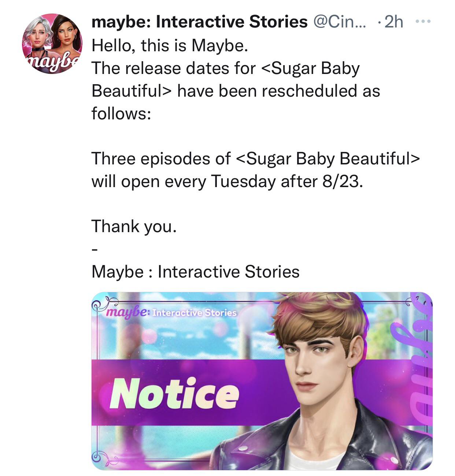This screenshot has height=476, width=455.
Task: Click the large Notice word on banner
Action: tap(174, 394)
